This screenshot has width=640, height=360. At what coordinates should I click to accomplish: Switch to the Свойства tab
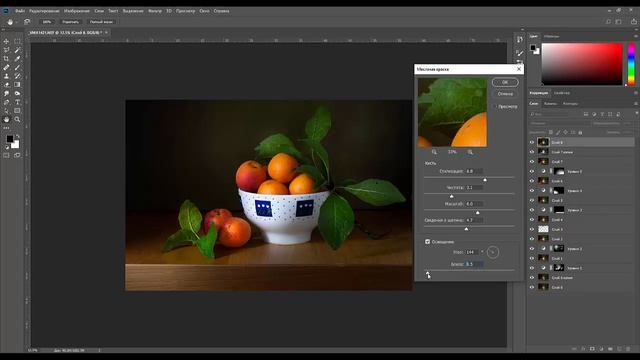click(x=562, y=93)
